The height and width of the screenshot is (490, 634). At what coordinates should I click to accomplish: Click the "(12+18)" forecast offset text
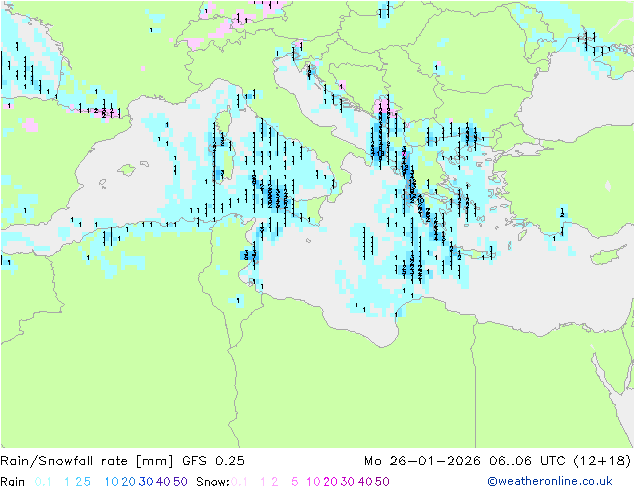[x=602, y=461]
